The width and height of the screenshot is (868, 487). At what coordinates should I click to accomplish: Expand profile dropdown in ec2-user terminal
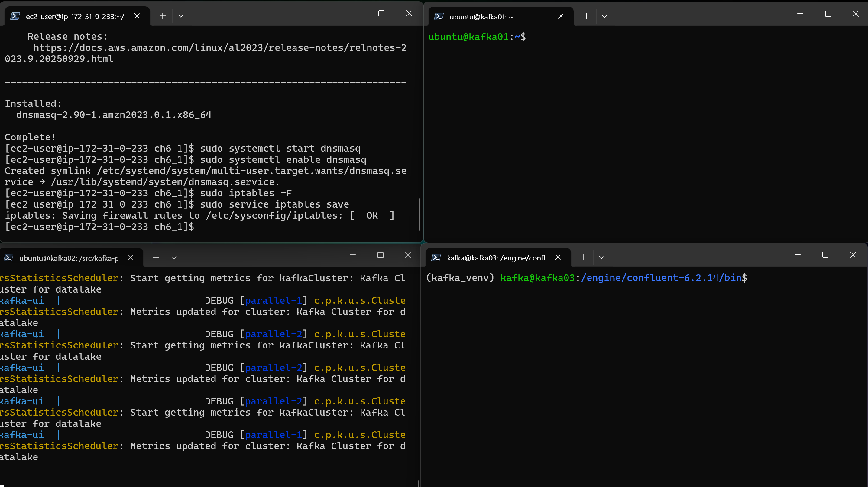(x=181, y=16)
